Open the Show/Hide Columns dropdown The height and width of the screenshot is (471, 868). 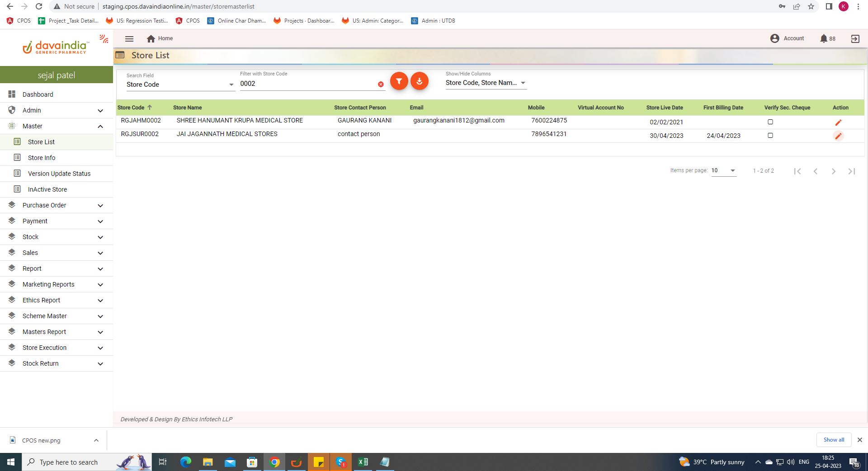(486, 83)
